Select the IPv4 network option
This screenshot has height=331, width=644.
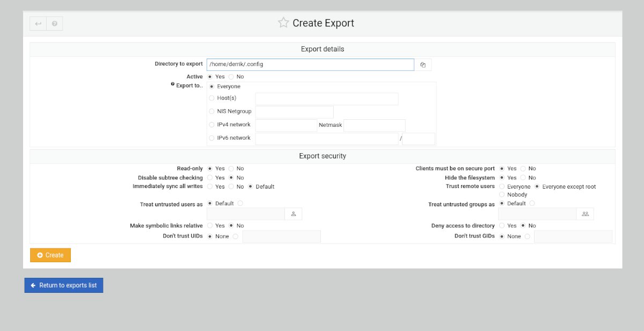pyautogui.click(x=211, y=125)
